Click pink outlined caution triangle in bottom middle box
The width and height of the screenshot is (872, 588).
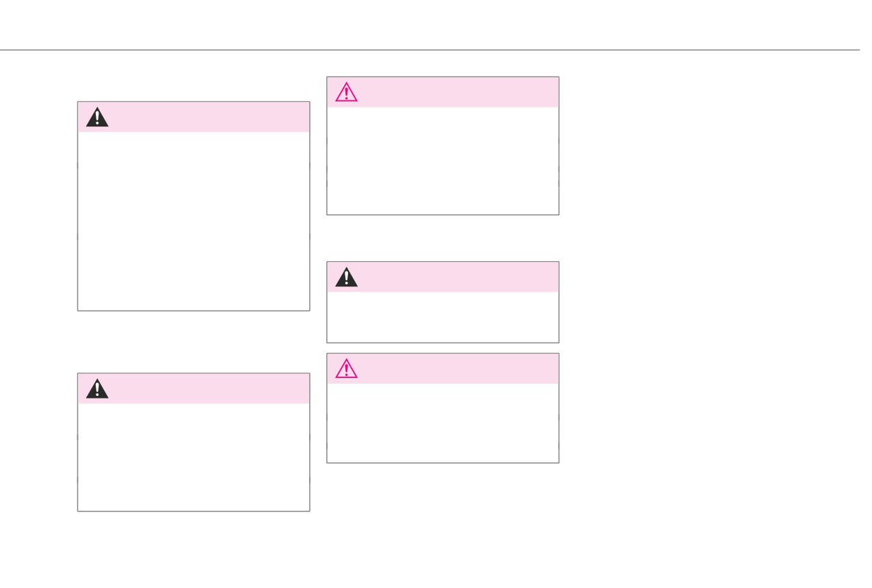(x=346, y=369)
